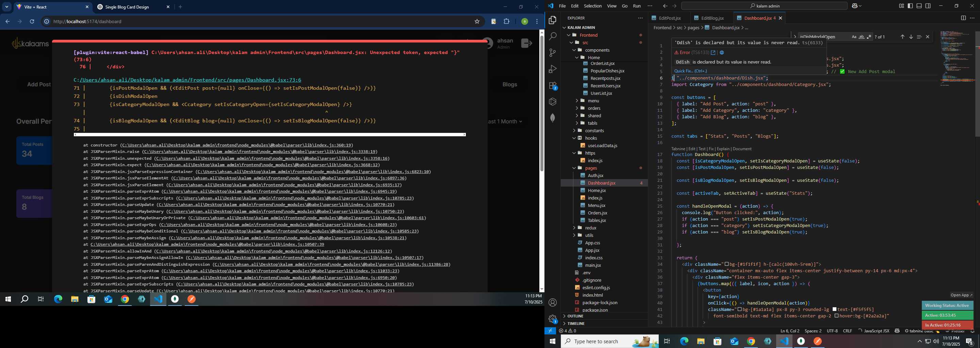Image resolution: width=980 pixels, height=348 pixels.
Task: Toggle Match Case in find widget
Action: pyautogui.click(x=854, y=37)
